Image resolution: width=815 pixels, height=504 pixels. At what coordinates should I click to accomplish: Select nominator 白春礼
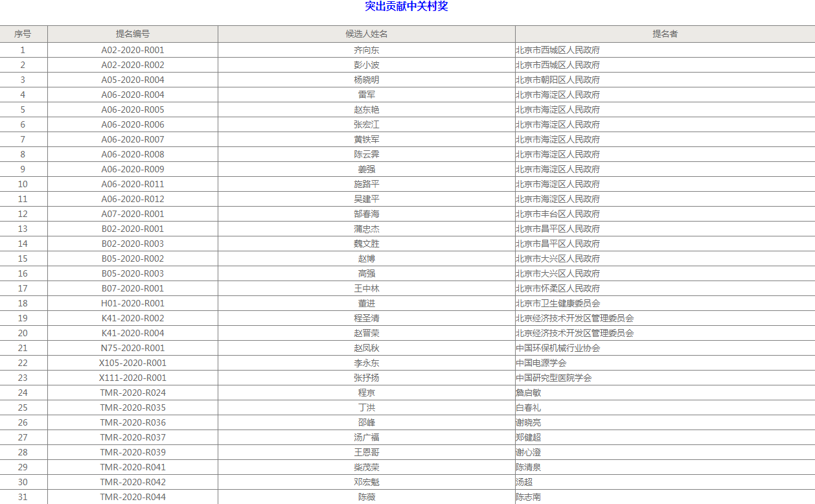(529, 407)
